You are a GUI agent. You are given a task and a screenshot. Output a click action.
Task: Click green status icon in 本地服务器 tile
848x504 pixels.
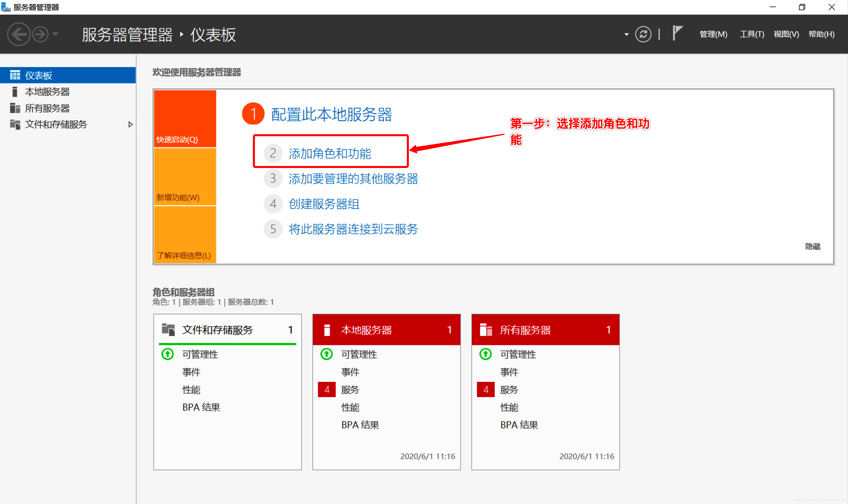pos(327,354)
